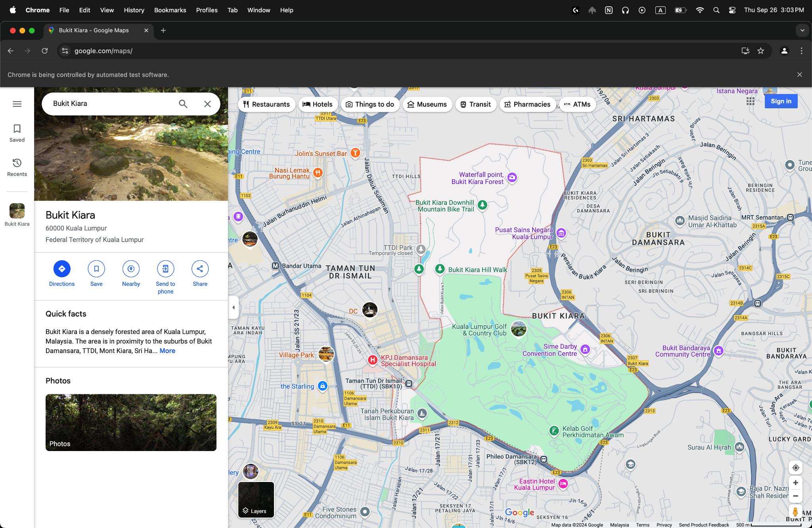The image size is (812, 528).
Task: Click the KPJ Damansara Specialist Hospital marker
Action: tap(372, 360)
